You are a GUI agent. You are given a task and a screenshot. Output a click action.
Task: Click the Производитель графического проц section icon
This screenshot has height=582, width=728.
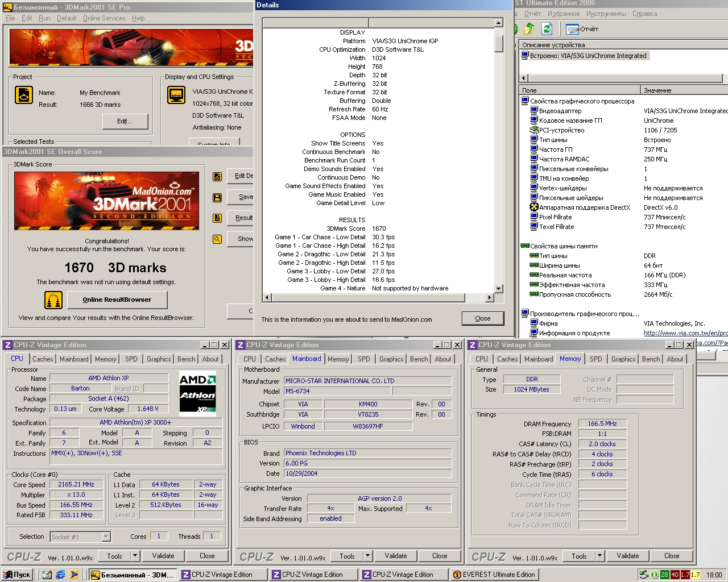(x=525, y=314)
